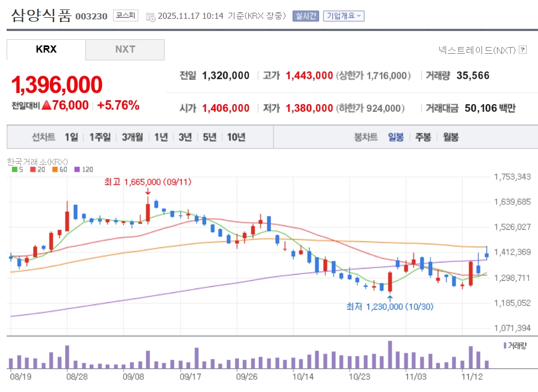Viewport: 538px width, 392px height.
Task: Select 일봉 daily candle chart
Action: click(396, 137)
